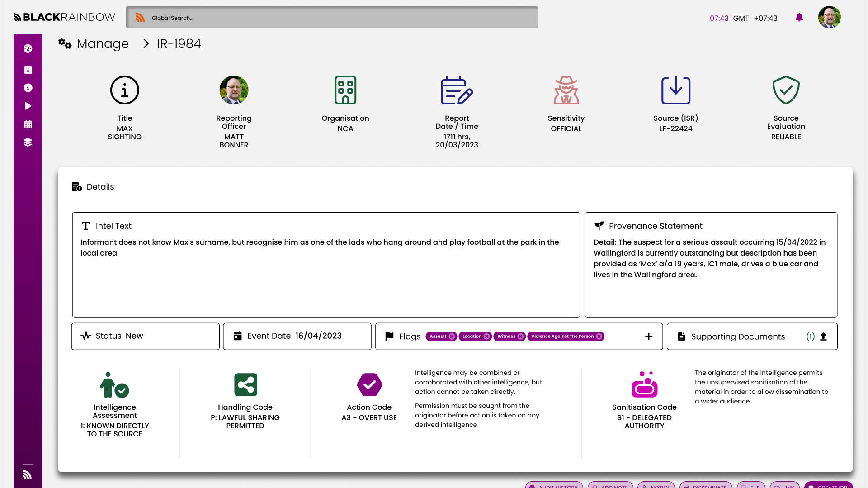Click the RSS feed icon at sidebar bottom
Viewport: 868px width, 488px height.
(27, 474)
